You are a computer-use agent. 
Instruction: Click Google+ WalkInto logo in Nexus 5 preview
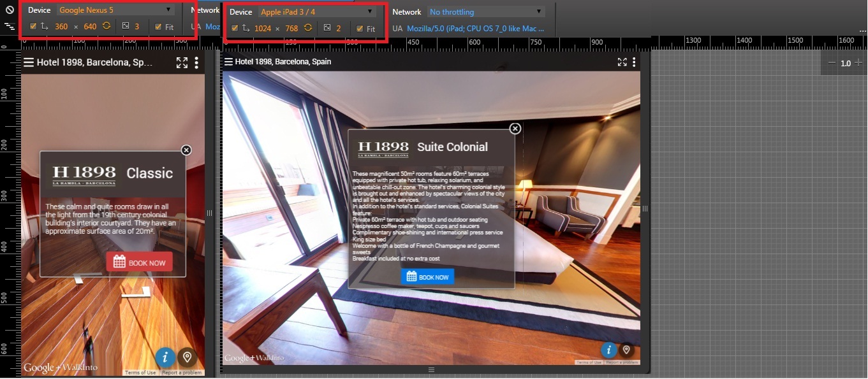(61, 368)
